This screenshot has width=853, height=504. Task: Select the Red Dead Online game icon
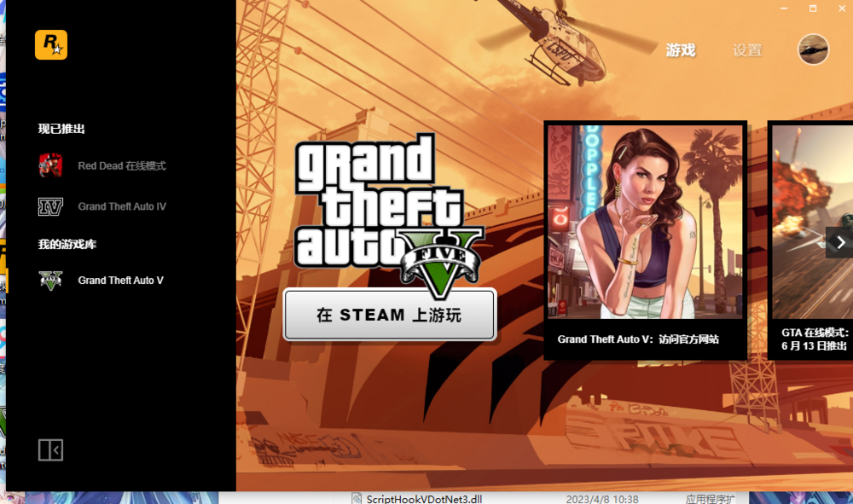click(50, 165)
